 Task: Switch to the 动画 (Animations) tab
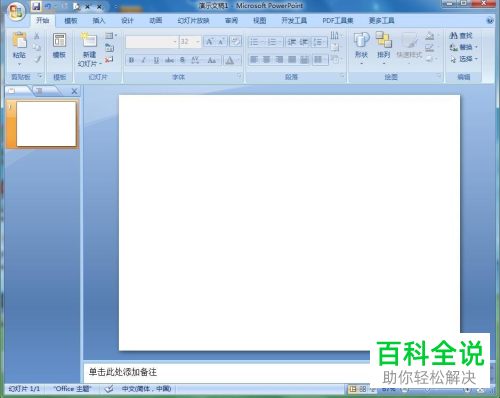[x=155, y=21]
